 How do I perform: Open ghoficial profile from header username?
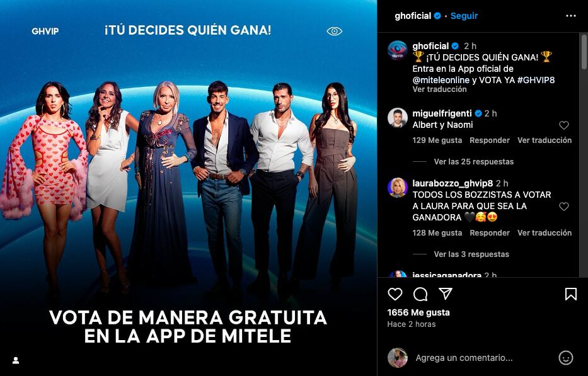point(413,16)
